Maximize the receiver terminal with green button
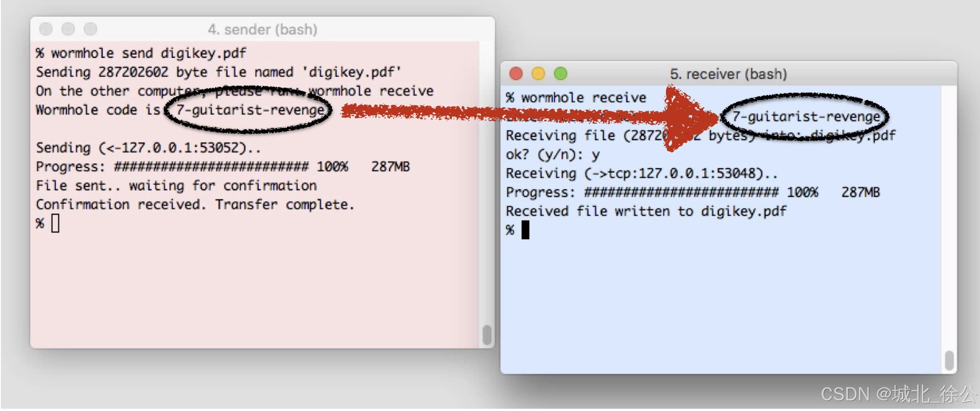Viewport: 980px width, 411px height. [560, 74]
